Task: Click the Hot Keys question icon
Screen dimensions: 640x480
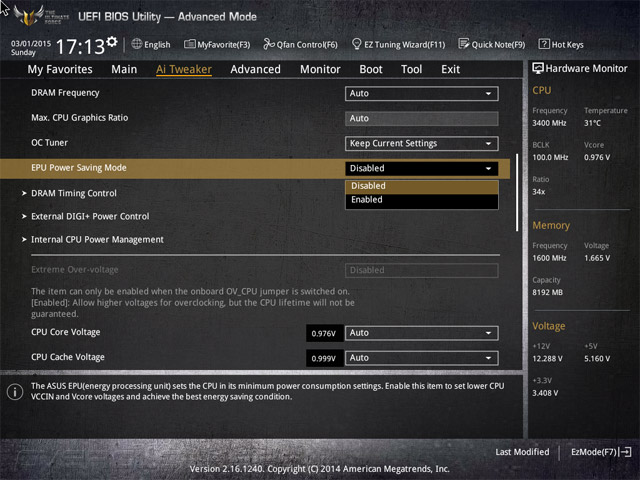Action: click(x=544, y=44)
